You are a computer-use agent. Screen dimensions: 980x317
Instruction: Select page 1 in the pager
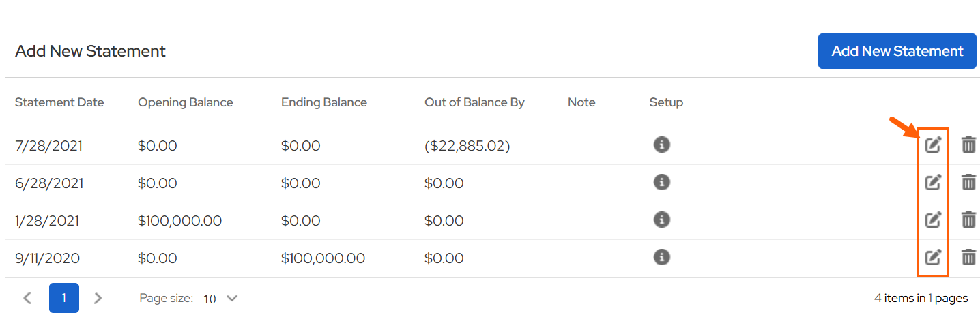[63, 298]
